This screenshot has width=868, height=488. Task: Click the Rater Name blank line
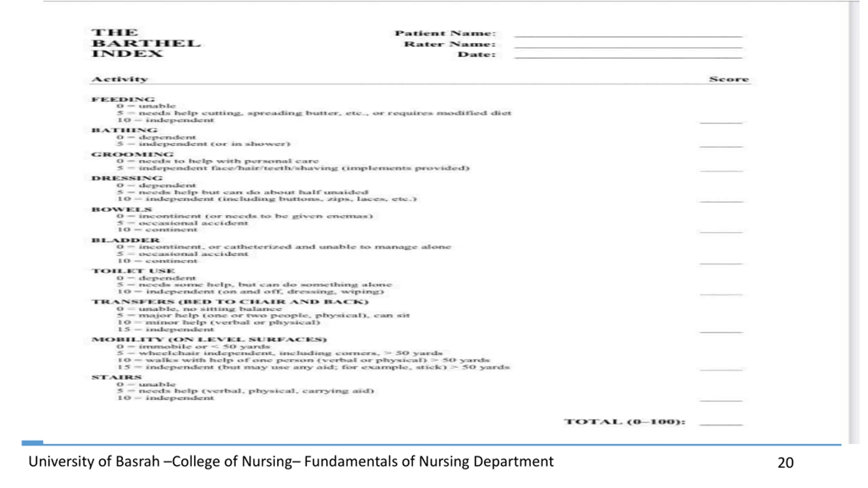628,47
